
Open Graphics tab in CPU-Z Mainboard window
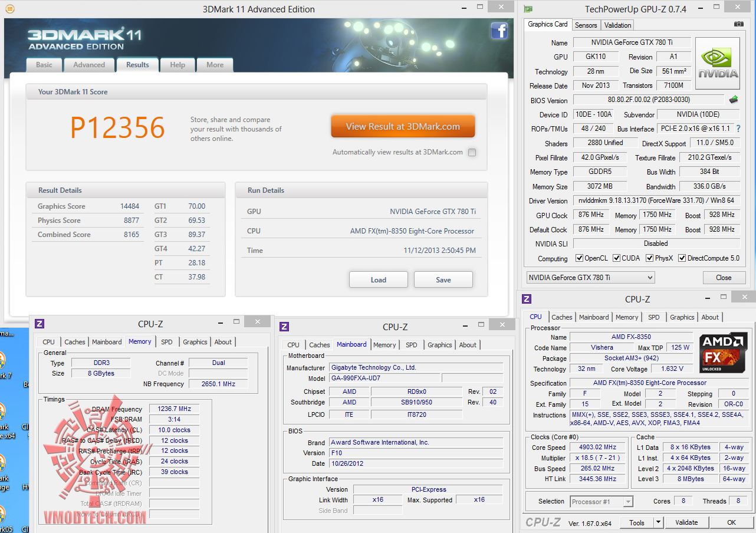click(440, 345)
